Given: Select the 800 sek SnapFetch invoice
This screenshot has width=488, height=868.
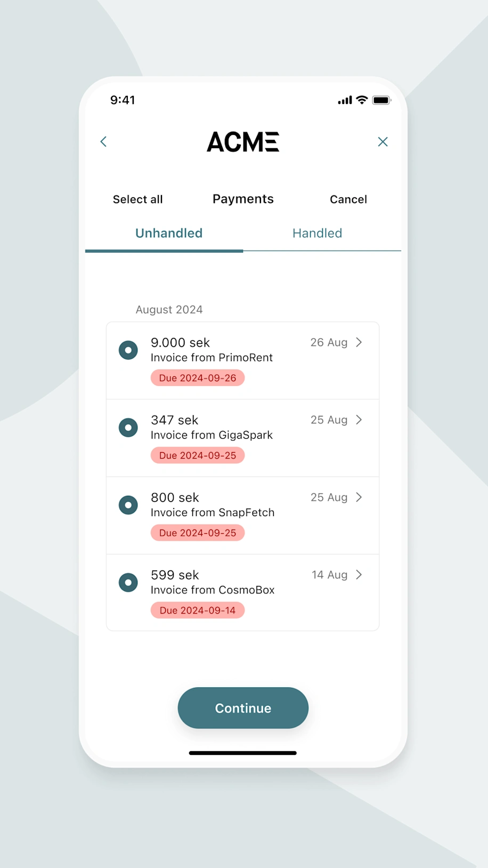Looking at the screenshot, I should [x=128, y=505].
